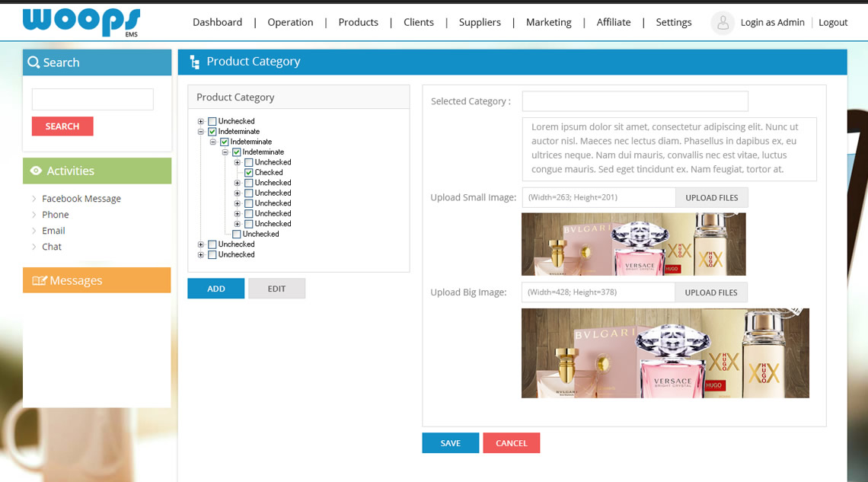Click the small image path field (Width=263)

598,197
